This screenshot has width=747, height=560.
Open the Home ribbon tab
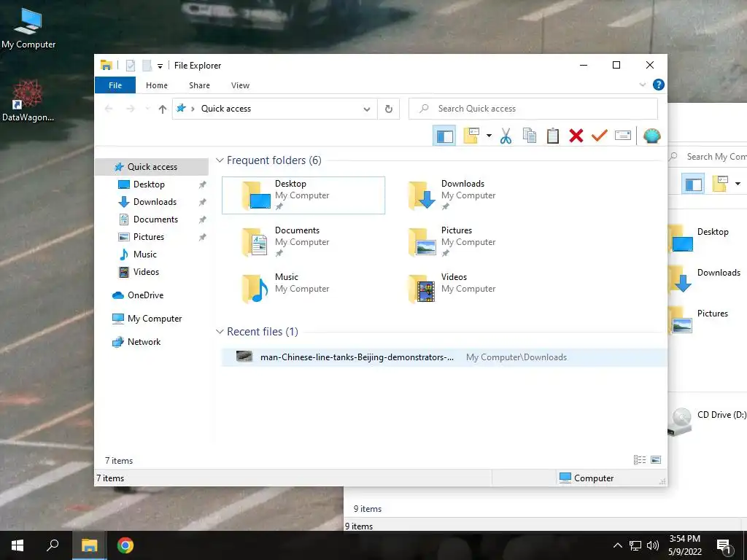pos(157,85)
